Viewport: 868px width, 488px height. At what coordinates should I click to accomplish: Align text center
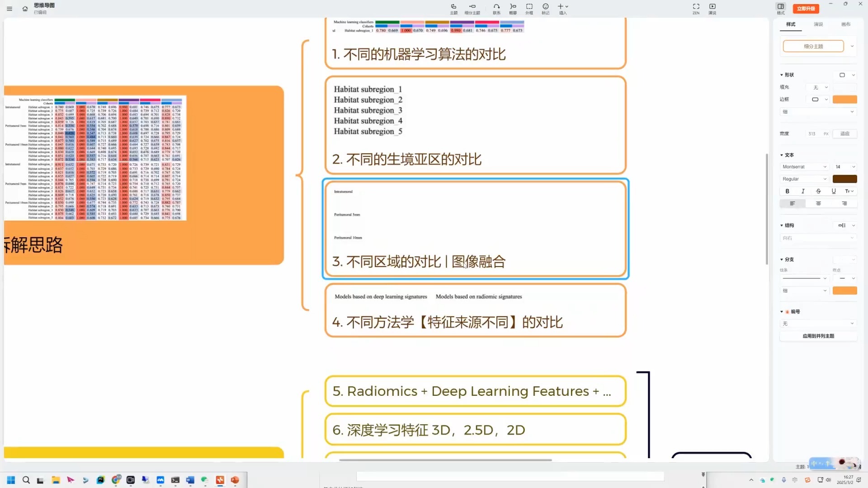[818, 204]
